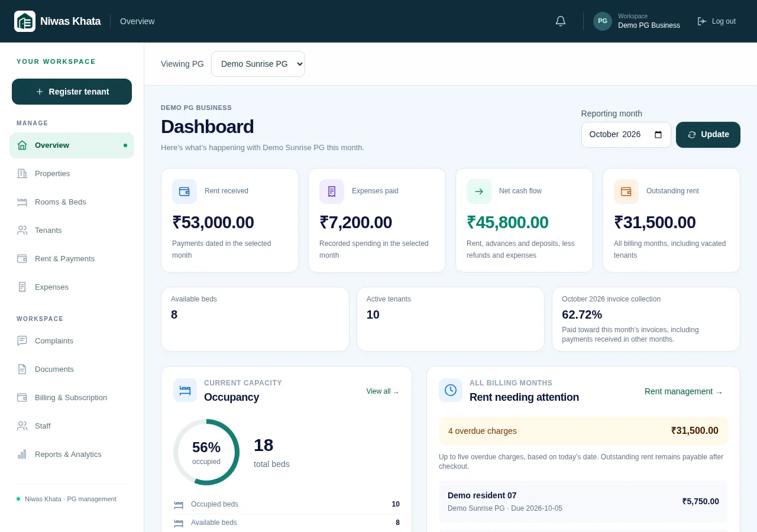Click the ₹45,800.00 net cash flow value
This screenshot has width=757, height=532.
[507, 222]
